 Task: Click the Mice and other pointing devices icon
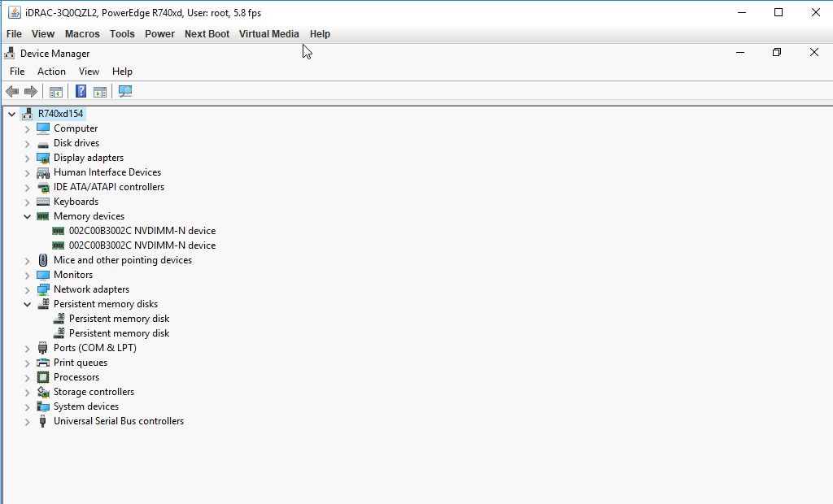click(43, 260)
